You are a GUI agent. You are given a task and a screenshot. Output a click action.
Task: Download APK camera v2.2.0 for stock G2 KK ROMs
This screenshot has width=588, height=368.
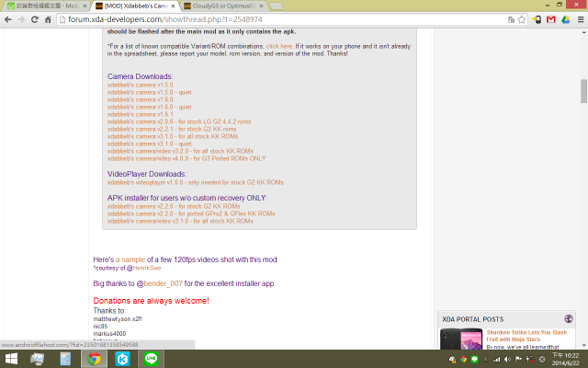coord(174,206)
